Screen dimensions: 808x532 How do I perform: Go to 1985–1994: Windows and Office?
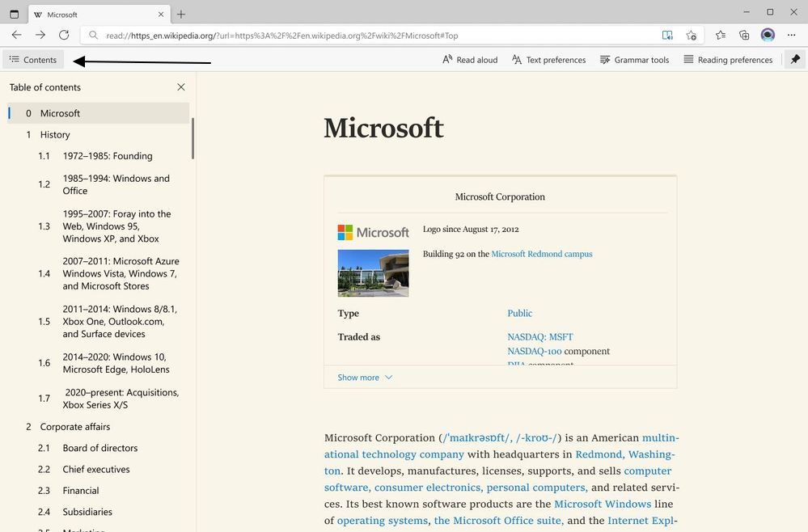tap(99, 184)
